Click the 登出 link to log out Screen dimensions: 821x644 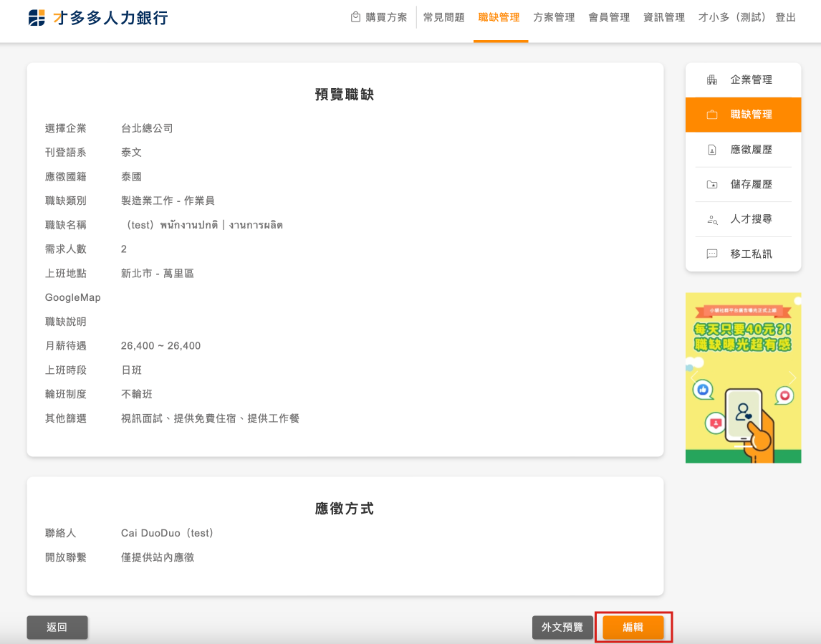coord(785,17)
